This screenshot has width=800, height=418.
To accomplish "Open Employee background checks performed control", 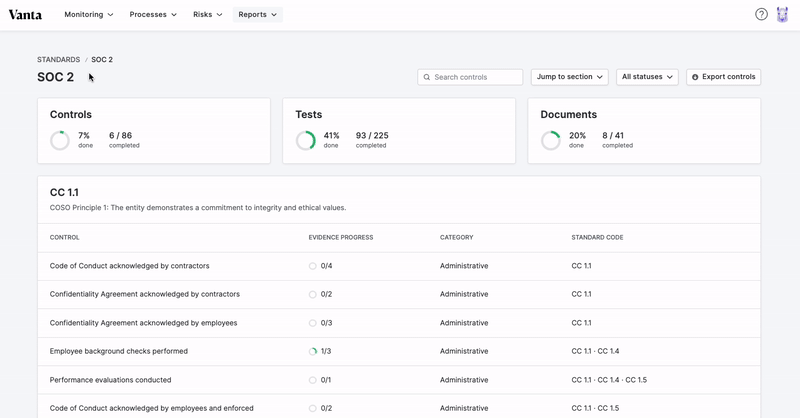I will (x=119, y=352).
